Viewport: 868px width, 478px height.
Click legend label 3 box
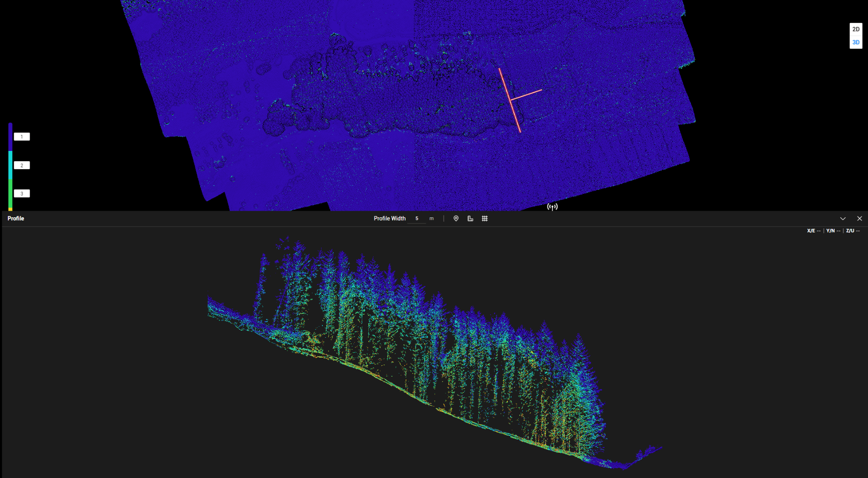[22, 193]
